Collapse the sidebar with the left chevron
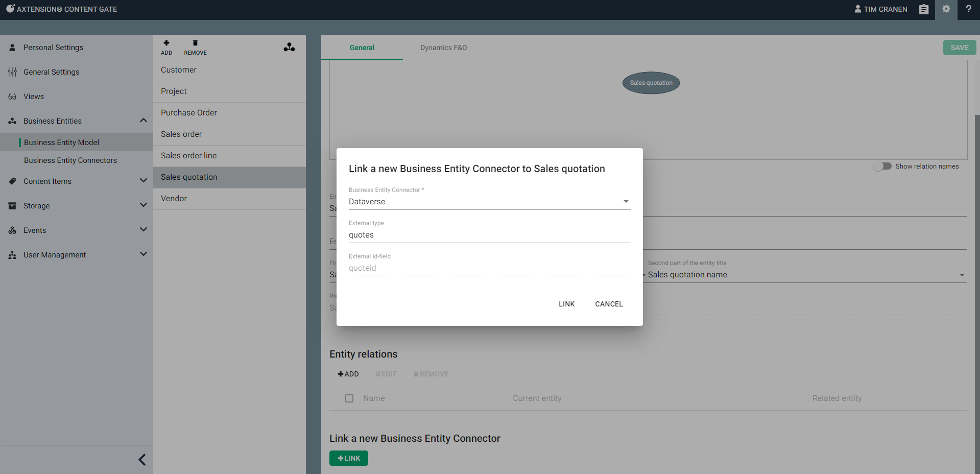Screen dimensions: 980x474 pyautogui.click(x=142, y=460)
